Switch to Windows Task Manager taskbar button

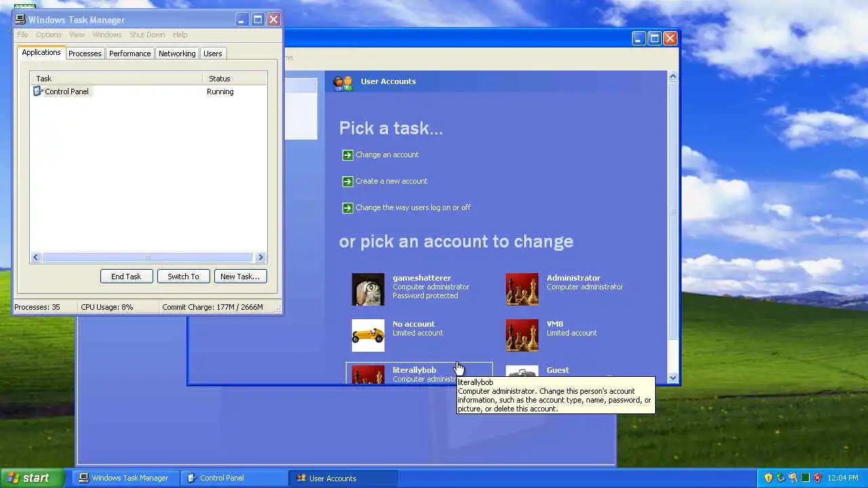pyautogui.click(x=127, y=478)
